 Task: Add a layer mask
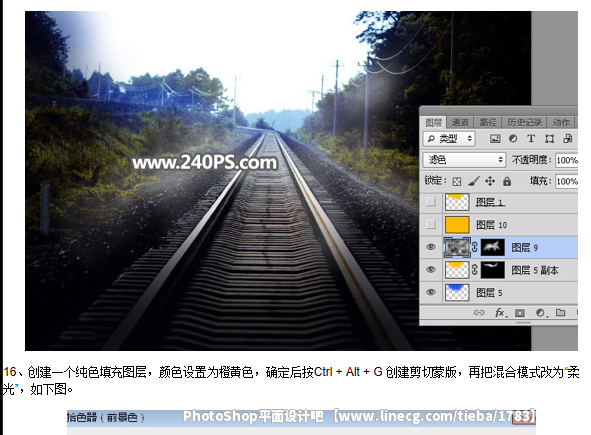pos(520,313)
